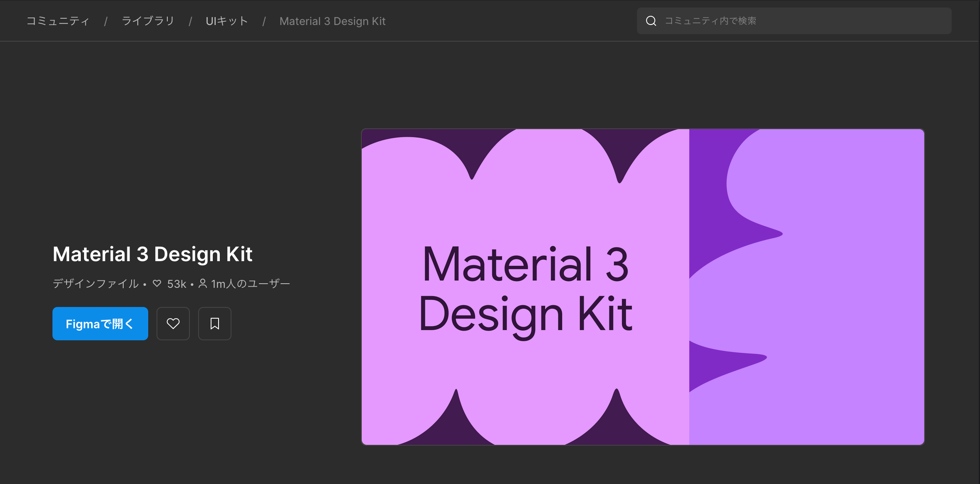Click the magnifier search icon
Viewport: 980px width, 484px height.
pyautogui.click(x=651, y=21)
